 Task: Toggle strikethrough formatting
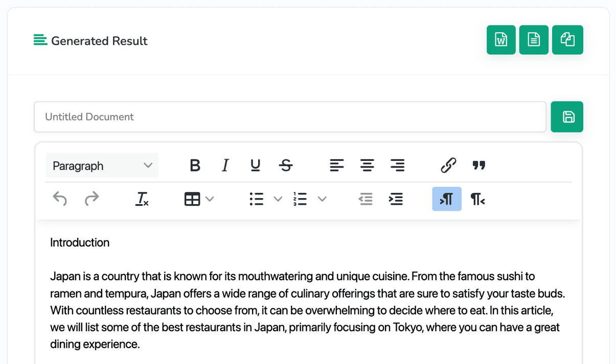click(x=286, y=165)
